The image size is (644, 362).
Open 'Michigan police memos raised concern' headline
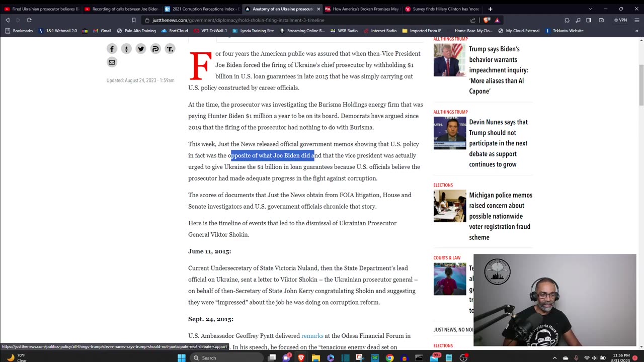coord(501,216)
